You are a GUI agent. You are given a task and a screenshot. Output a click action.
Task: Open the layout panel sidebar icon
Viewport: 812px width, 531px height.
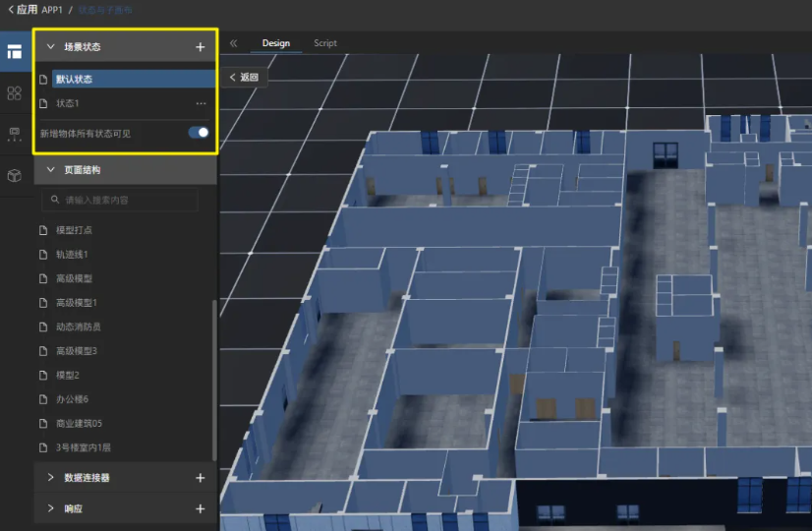coord(14,52)
